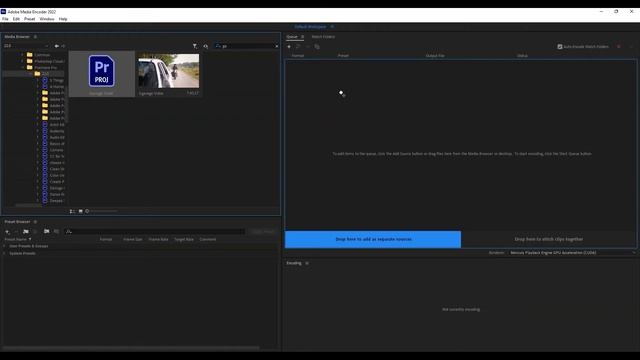
Task: Click the Start Queue play button
Action: [x=631, y=47]
